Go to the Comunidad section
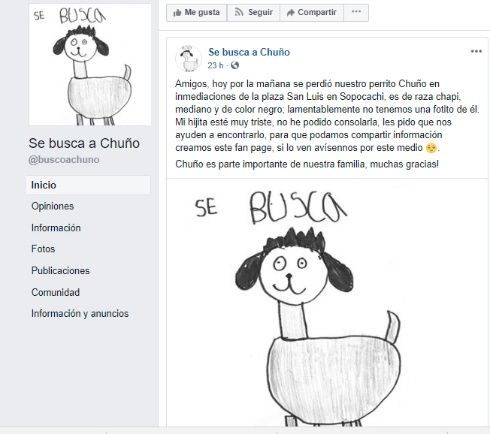The image size is (490, 434). pos(55,292)
